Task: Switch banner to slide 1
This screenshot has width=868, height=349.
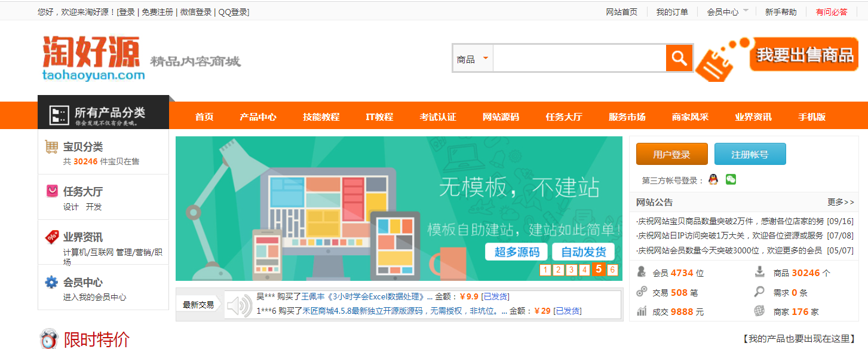Action: tap(545, 270)
